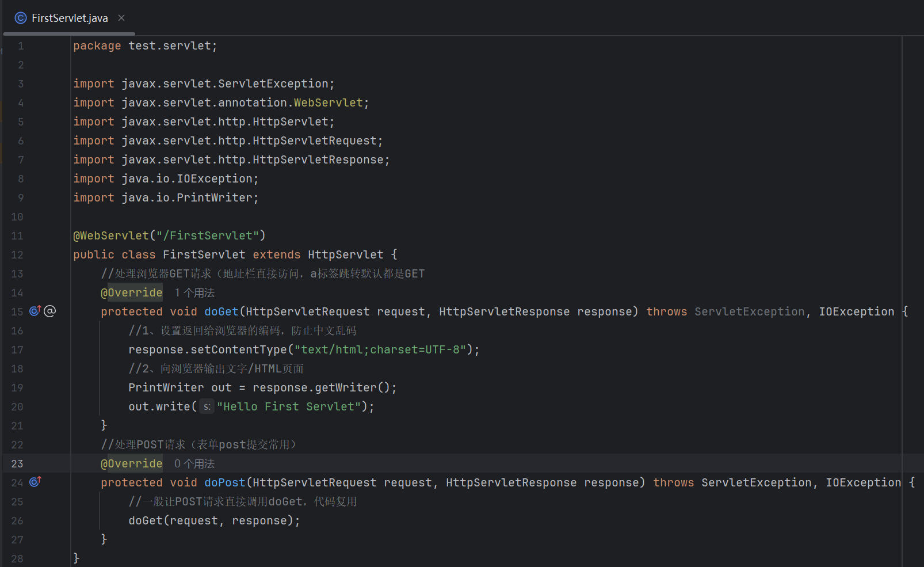Viewport: 924px width, 567px height.
Task: Click the comment on line 25 about calling doGet
Action: [x=243, y=502]
